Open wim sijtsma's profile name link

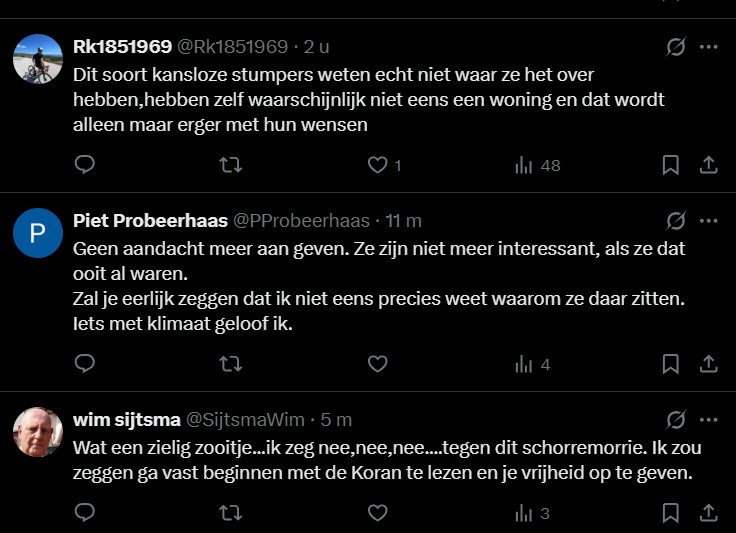coord(127,419)
